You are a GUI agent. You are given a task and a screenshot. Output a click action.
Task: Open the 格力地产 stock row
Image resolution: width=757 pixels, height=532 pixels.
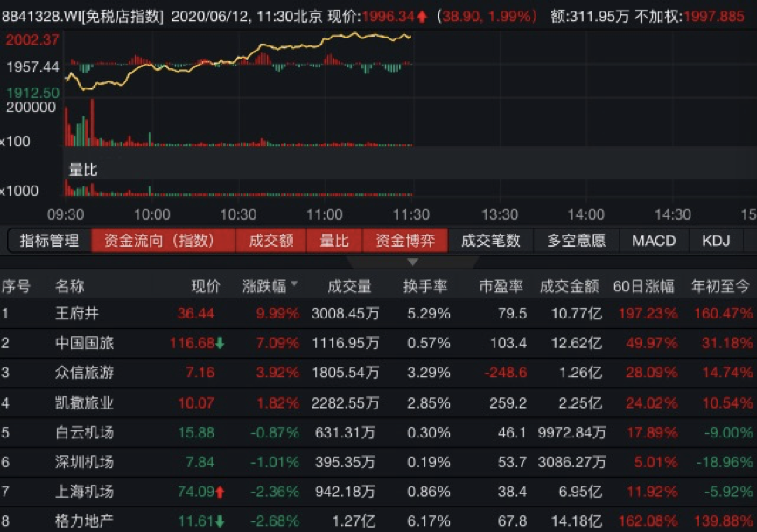[378, 521]
